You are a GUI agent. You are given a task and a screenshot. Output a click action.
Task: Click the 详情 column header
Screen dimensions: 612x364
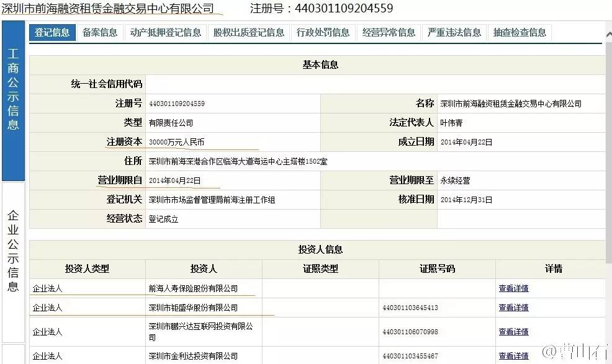click(554, 269)
